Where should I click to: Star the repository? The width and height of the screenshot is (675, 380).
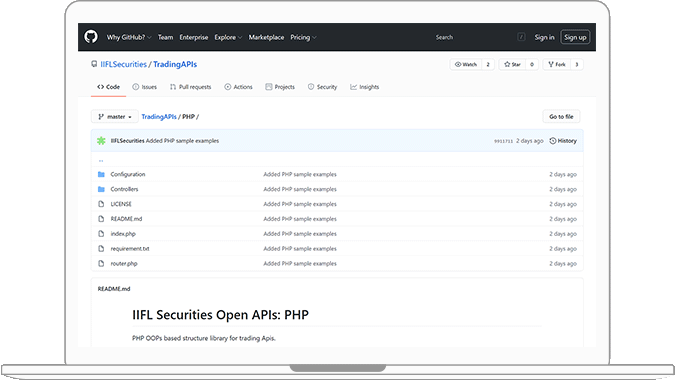click(x=512, y=65)
